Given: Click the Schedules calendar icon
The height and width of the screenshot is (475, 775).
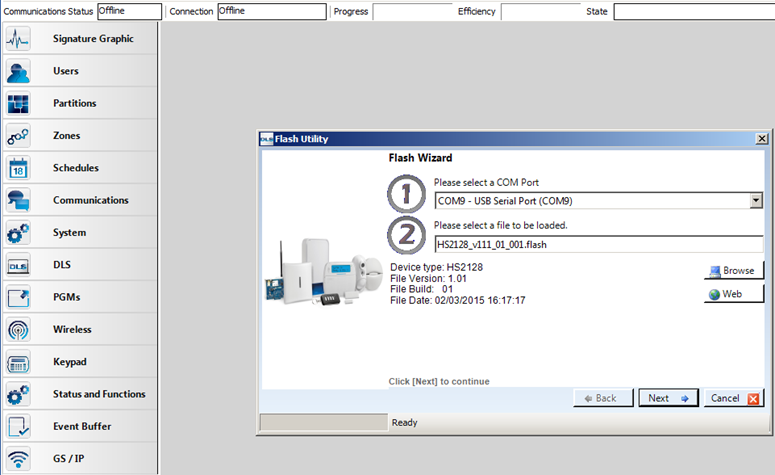Looking at the screenshot, I should click(18, 168).
